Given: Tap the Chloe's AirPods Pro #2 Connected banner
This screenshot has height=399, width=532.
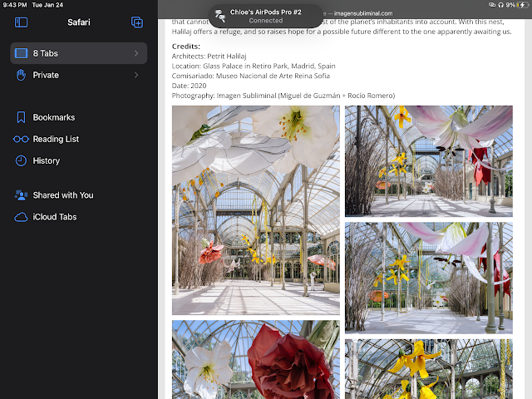Looking at the screenshot, I should tap(266, 16).
